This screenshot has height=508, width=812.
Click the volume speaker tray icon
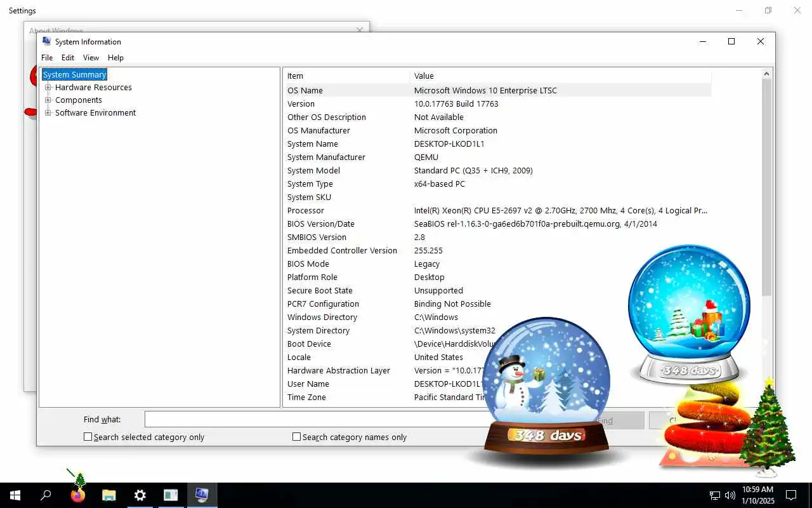tap(730, 495)
